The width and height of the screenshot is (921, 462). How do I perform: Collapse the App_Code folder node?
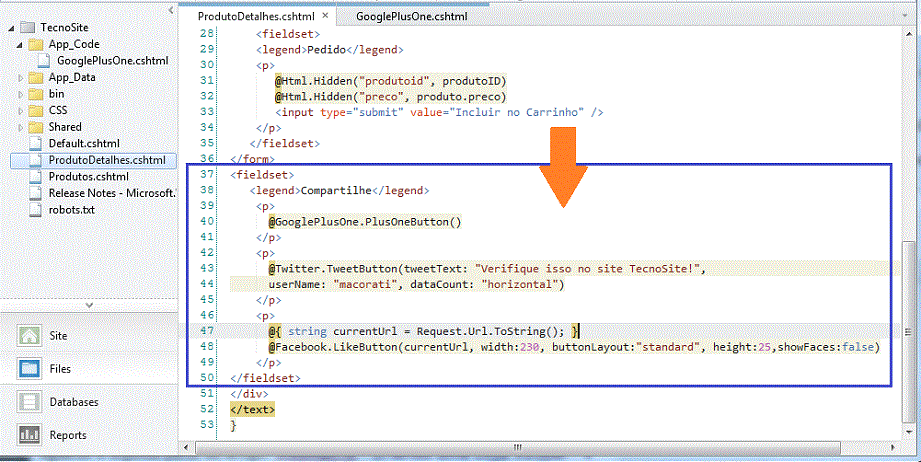21,44
